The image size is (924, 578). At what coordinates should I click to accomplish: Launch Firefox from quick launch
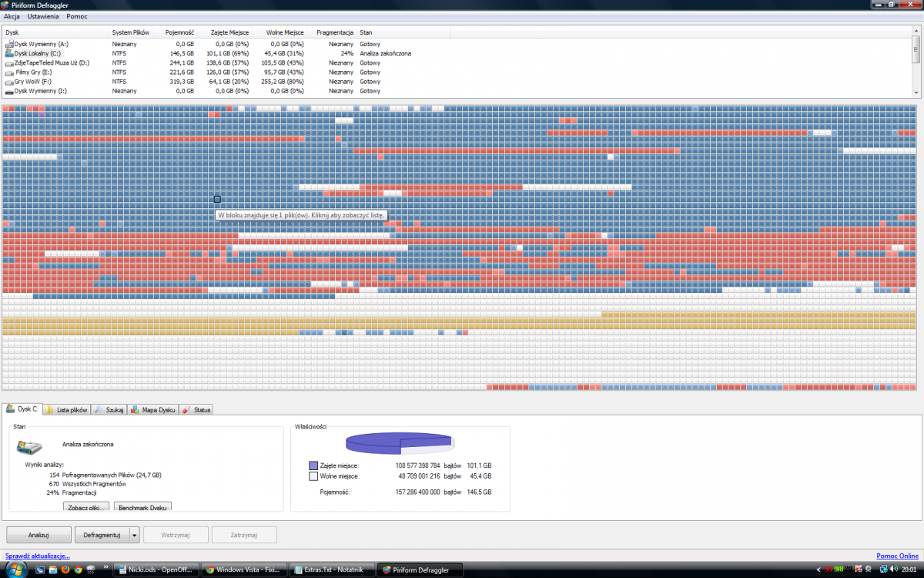(65, 570)
